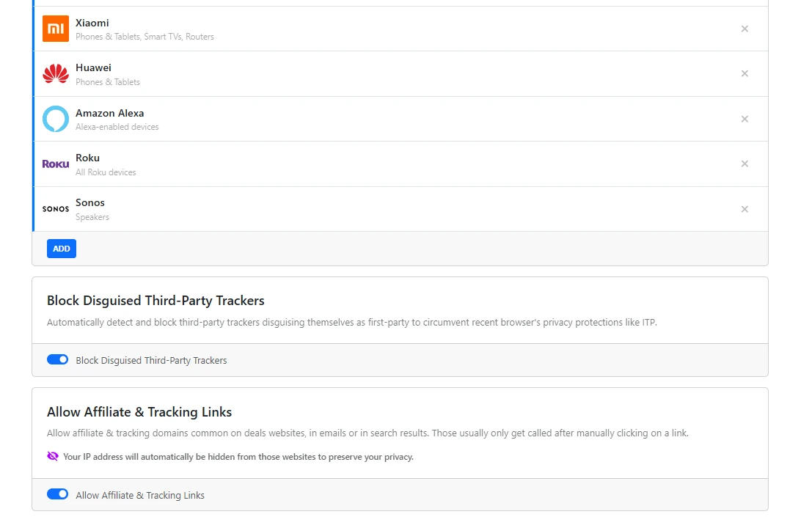Click the toggle knob for tracker blocking
812x528 pixels.
tap(62, 359)
